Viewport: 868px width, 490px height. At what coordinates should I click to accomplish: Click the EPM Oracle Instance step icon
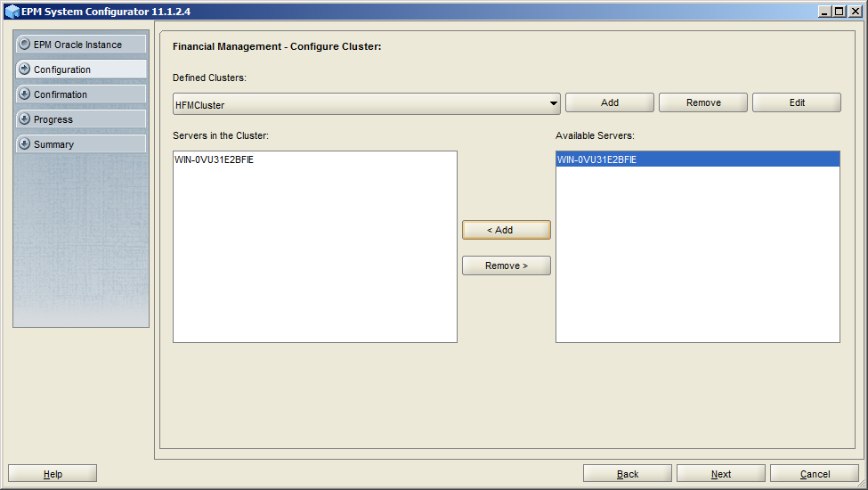click(x=24, y=45)
